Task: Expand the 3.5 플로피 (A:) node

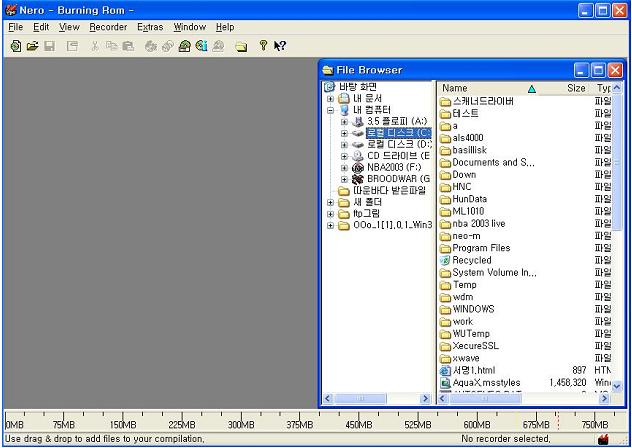Action: click(x=344, y=121)
